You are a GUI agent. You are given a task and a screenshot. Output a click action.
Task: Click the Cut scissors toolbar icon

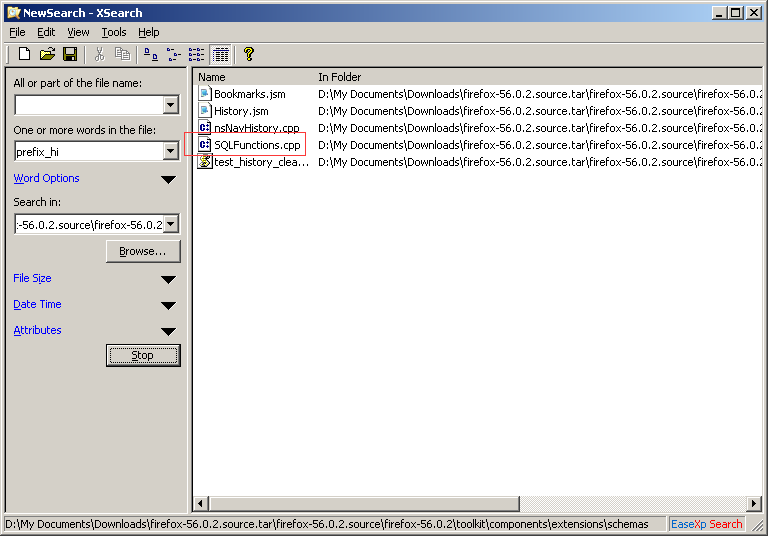99,54
